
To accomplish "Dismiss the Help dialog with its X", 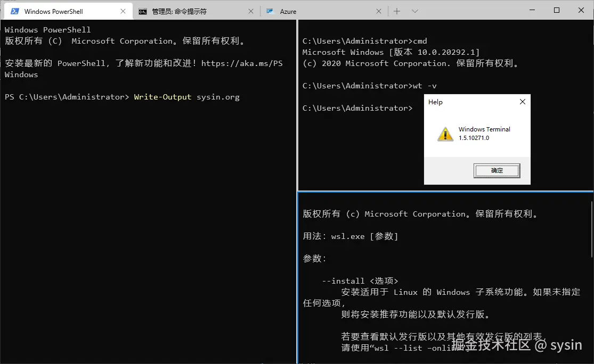I will [x=522, y=102].
